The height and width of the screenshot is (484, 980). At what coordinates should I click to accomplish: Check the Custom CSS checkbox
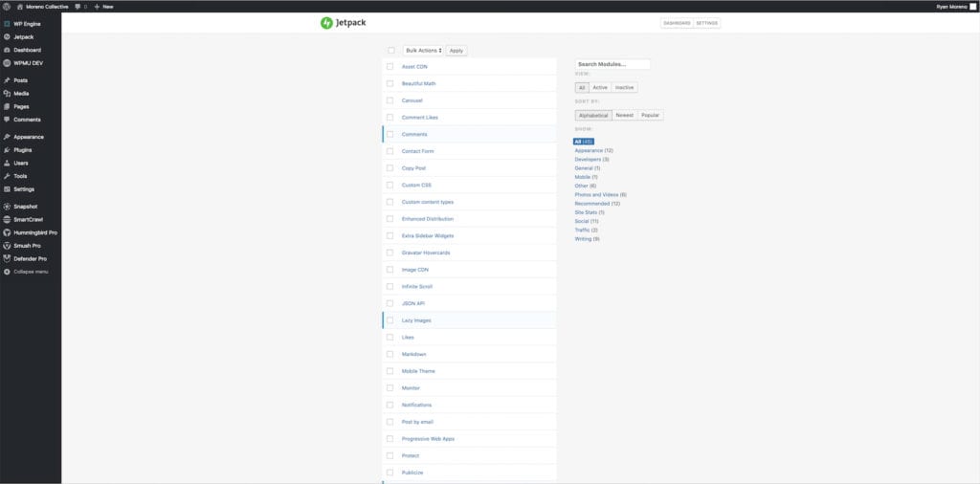click(390, 185)
